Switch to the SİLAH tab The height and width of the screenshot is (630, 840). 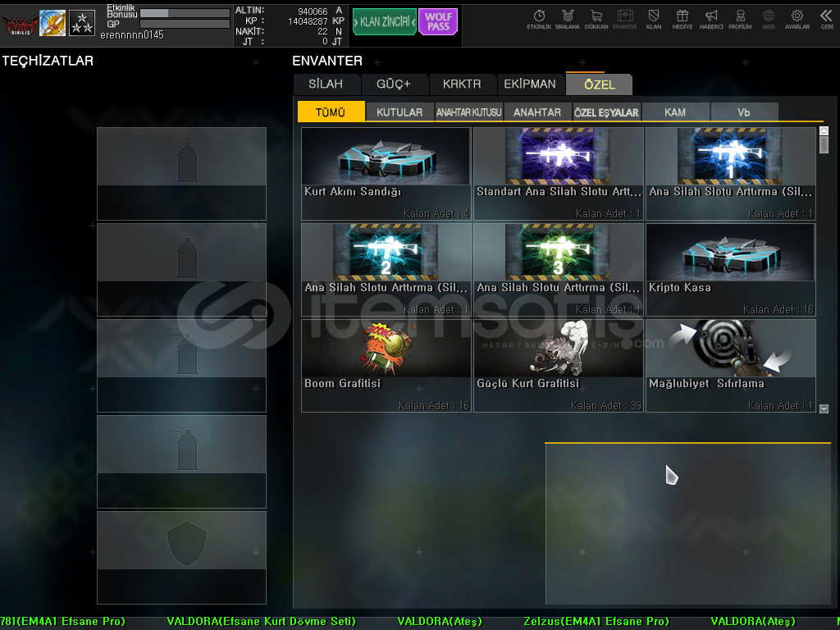click(x=326, y=84)
